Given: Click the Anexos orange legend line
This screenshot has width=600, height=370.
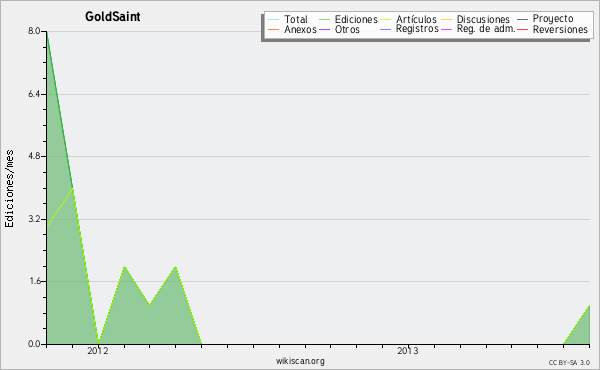Looking at the screenshot, I should (x=274, y=29).
